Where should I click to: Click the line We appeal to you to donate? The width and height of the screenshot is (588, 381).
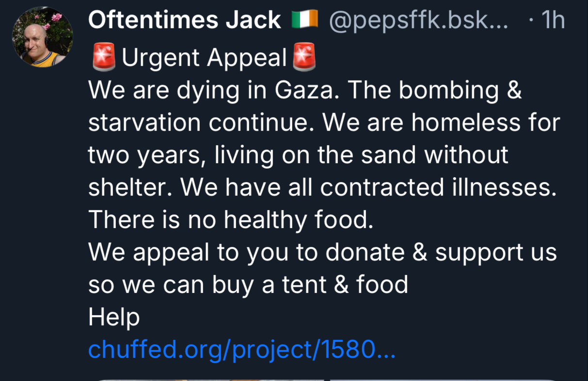coord(322,253)
